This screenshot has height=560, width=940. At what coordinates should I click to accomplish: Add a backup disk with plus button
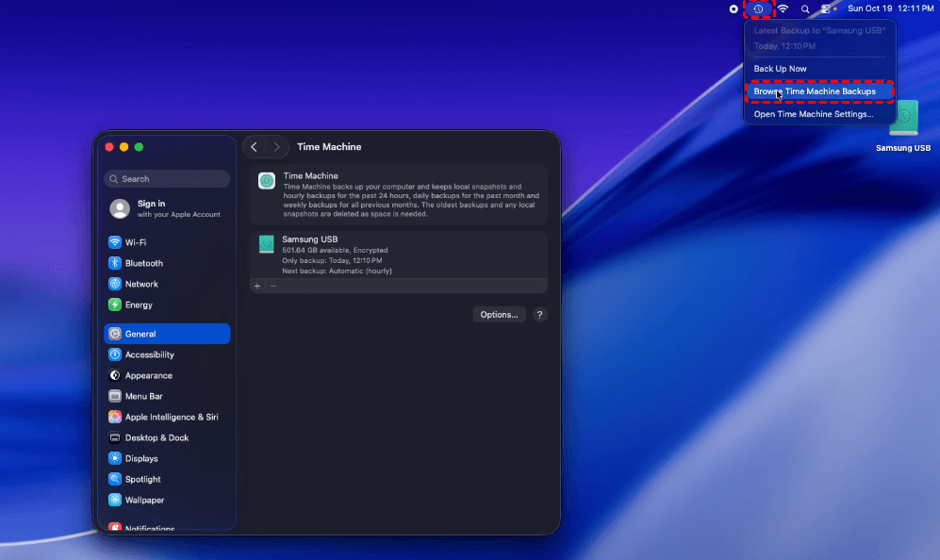257,286
